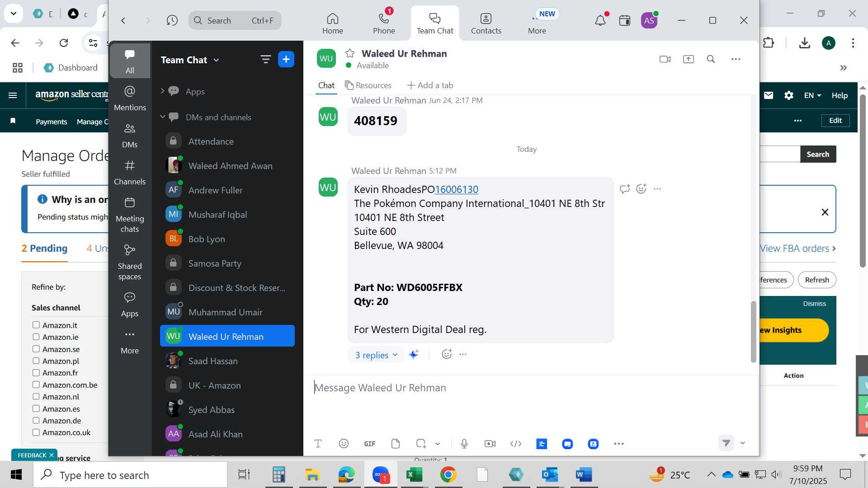This screenshot has height=488, width=868.
Task: Click the chat message scrollbar
Action: click(x=753, y=331)
